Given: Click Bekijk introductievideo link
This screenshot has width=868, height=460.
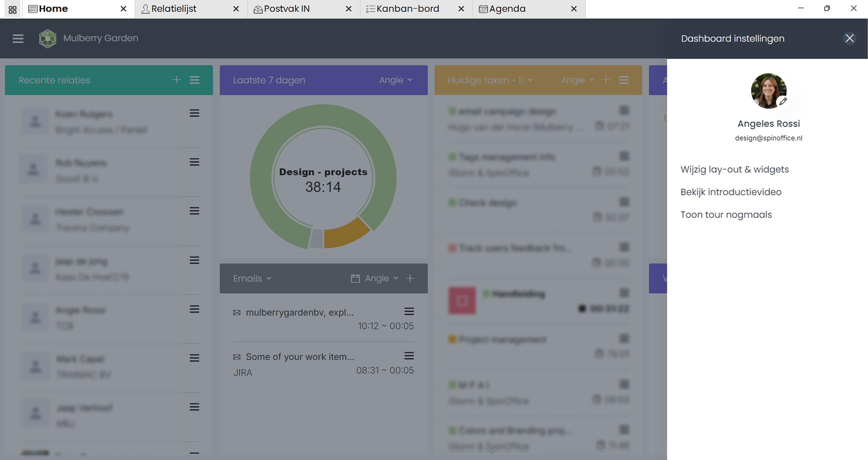Looking at the screenshot, I should pos(731,192).
